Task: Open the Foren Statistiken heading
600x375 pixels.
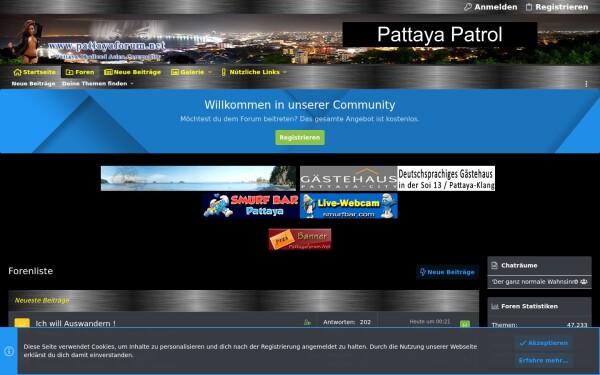Action: click(x=529, y=306)
